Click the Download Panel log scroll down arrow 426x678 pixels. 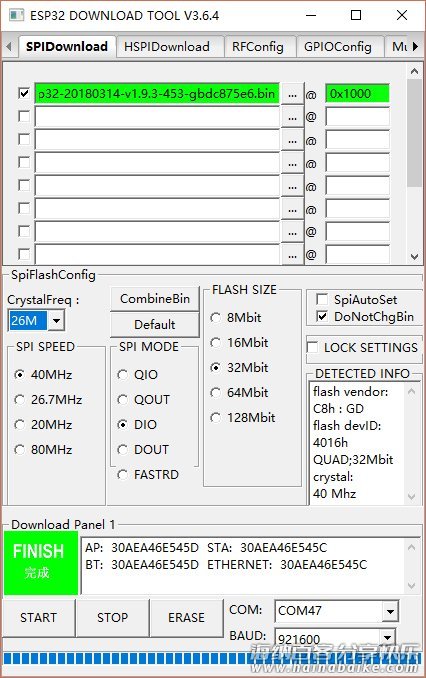click(411, 586)
